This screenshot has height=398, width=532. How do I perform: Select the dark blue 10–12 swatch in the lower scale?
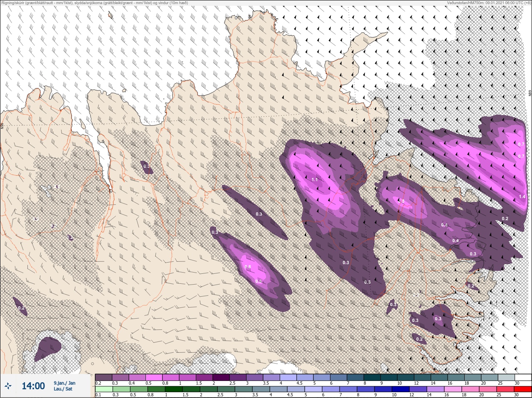tap(401, 389)
